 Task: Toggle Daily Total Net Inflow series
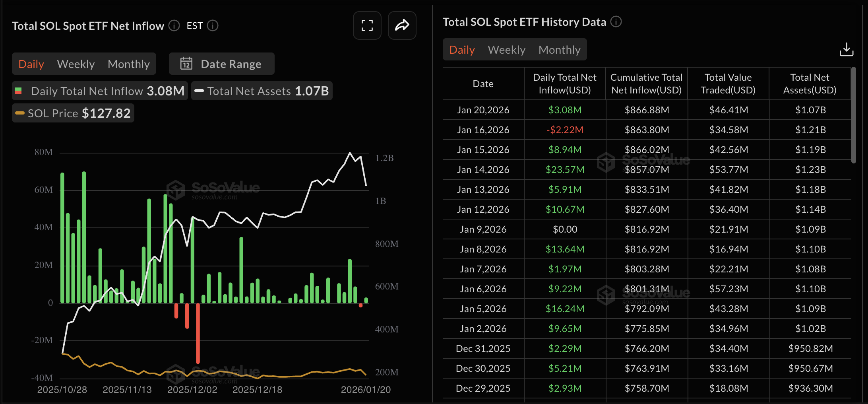coord(100,91)
